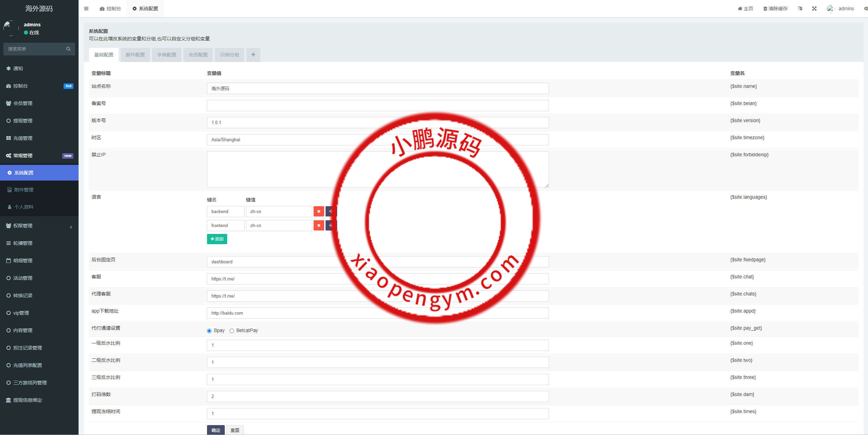Switch to the 会员配置 tab
Viewport: 868px width, 435px height.
198,55
